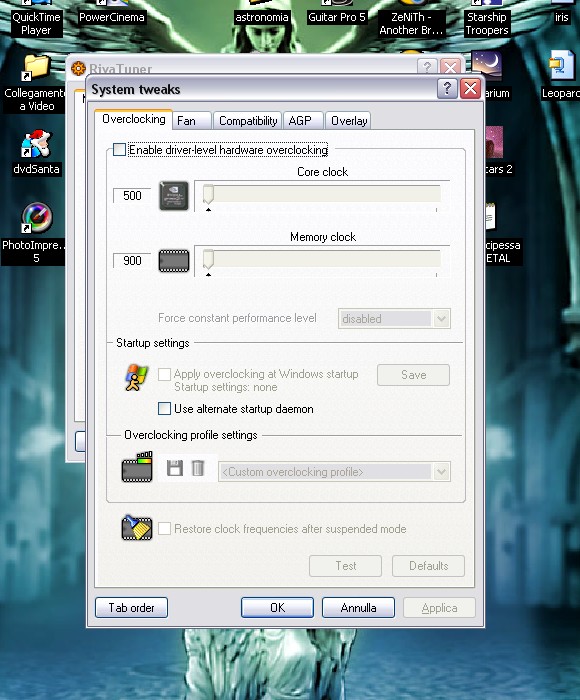Toggle Restore clock frequencies after suspended mode
The width and height of the screenshot is (580, 700).
tap(164, 529)
